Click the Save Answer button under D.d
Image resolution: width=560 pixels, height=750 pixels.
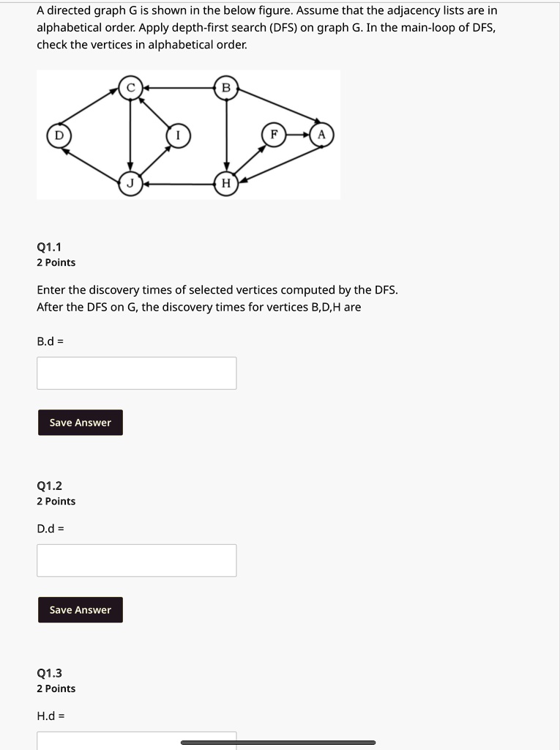click(x=80, y=609)
